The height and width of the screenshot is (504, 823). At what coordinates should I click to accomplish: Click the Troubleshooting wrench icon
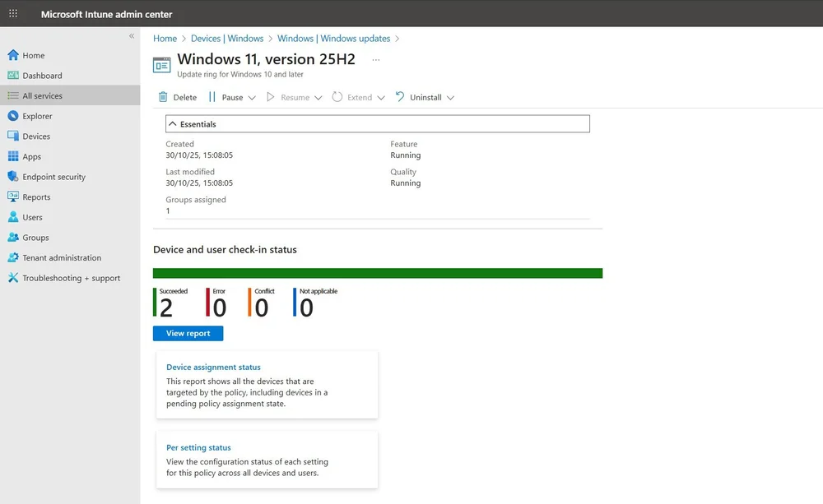pos(13,278)
